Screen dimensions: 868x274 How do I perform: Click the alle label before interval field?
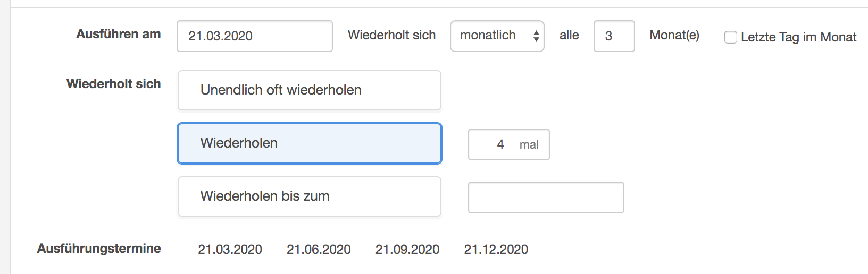point(569,35)
